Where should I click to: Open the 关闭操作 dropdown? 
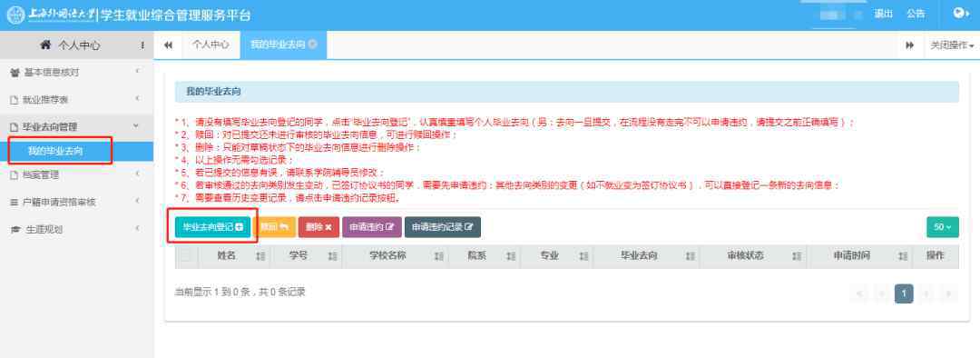(952, 45)
